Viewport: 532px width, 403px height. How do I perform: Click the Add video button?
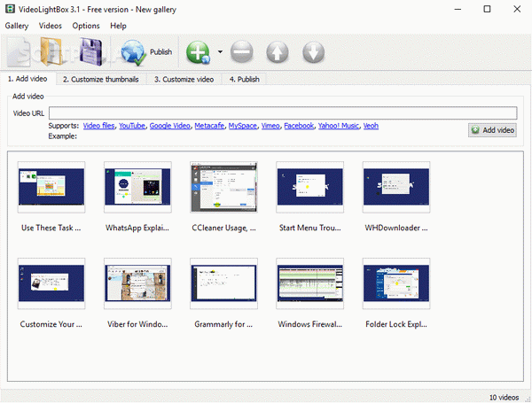492,130
